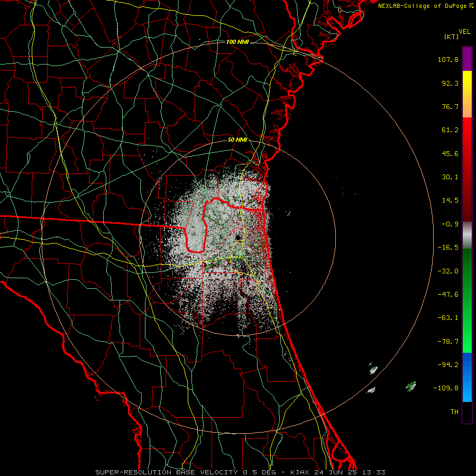Pick the black TH segment of the velocity scale
Image resolution: width=476 pixels, height=476 pixels.
467,412
